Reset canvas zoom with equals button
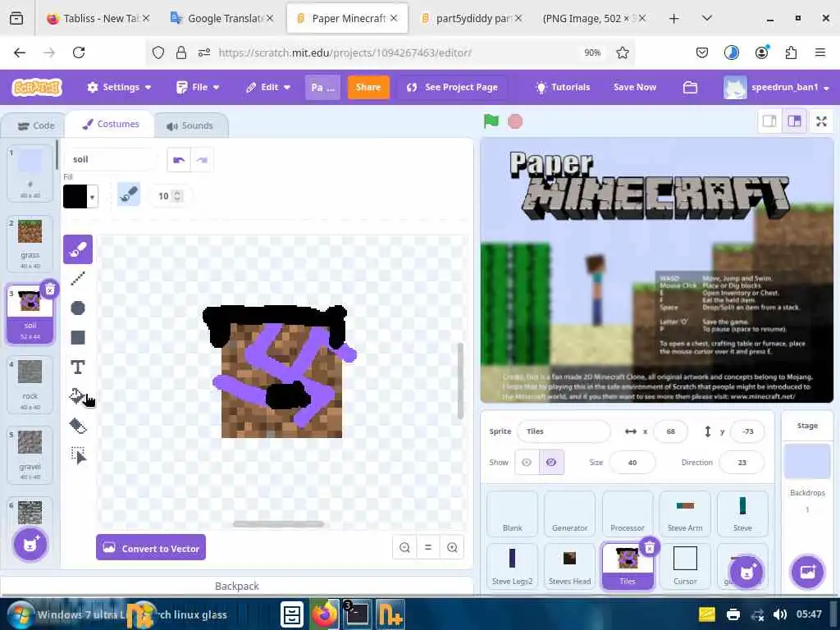The image size is (840, 630). coord(428,547)
